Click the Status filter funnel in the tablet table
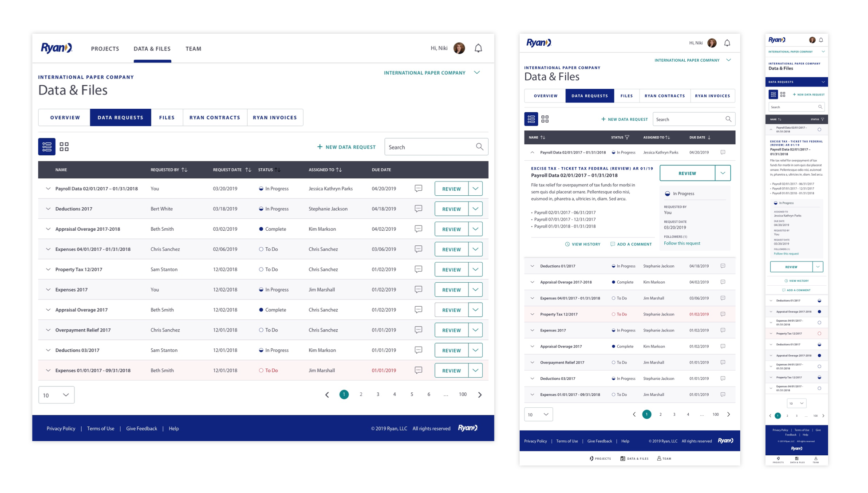This screenshot has height=493, width=868. click(x=627, y=138)
